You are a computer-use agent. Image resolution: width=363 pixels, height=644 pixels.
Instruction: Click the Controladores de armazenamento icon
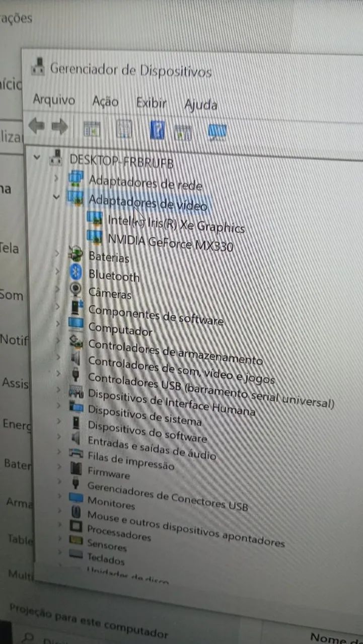[x=76, y=341]
